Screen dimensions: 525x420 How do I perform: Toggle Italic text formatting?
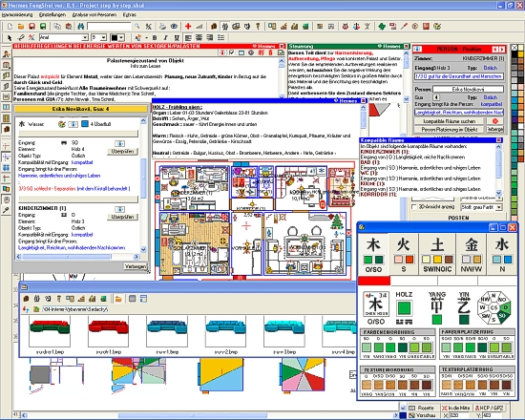pyautogui.click(x=166, y=37)
